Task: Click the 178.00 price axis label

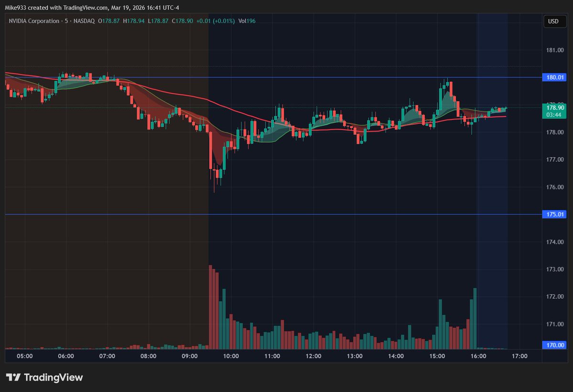Action: point(555,132)
